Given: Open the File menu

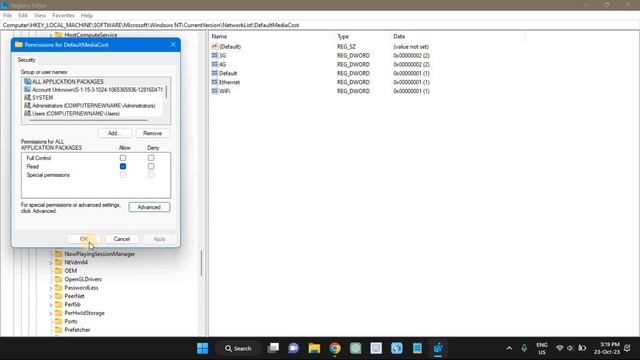Looking at the screenshot, I should tap(7, 16).
